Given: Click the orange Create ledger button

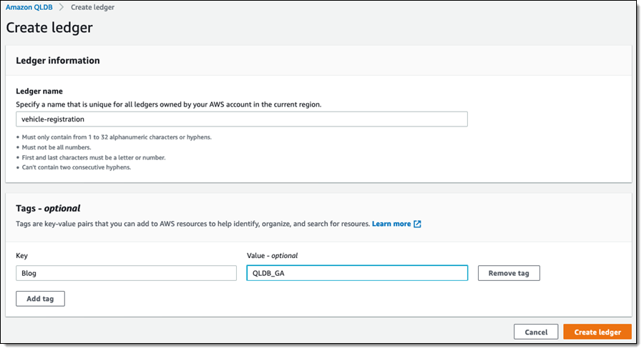Looking at the screenshot, I should click(597, 332).
